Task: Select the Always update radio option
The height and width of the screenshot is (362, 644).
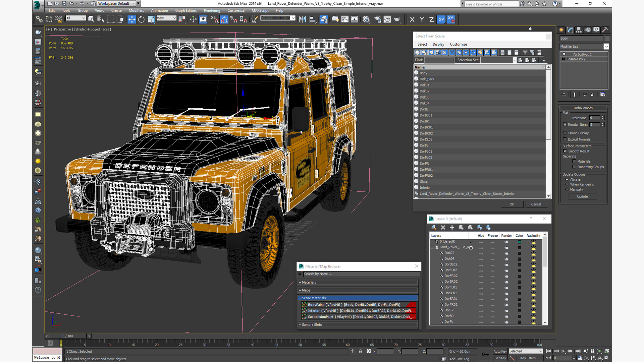Action: pos(567,180)
